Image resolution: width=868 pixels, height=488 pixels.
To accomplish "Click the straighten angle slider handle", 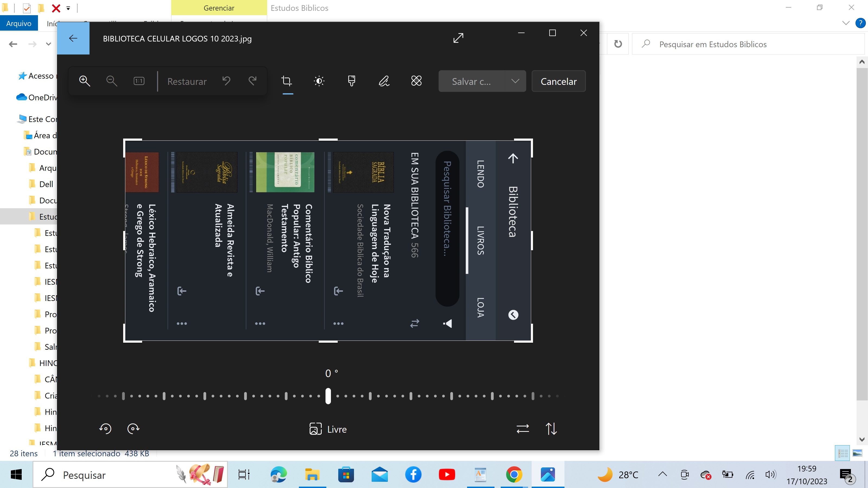I will tap(328, 396).
